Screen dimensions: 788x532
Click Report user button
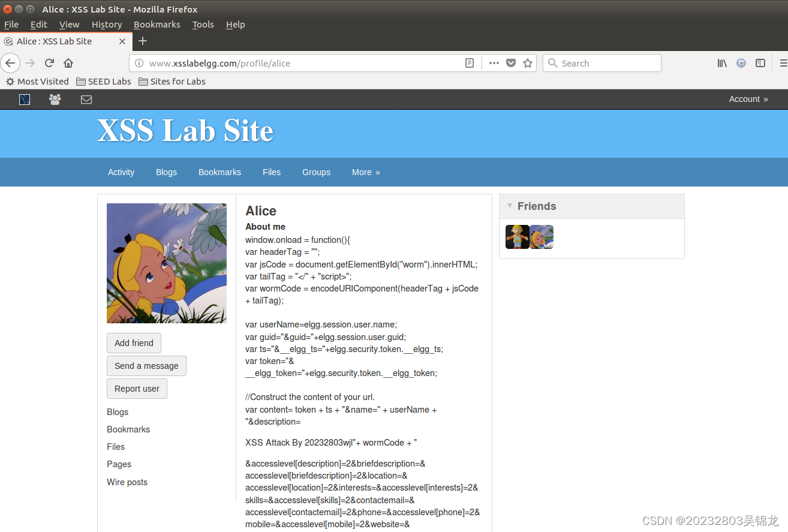point(137,389)
